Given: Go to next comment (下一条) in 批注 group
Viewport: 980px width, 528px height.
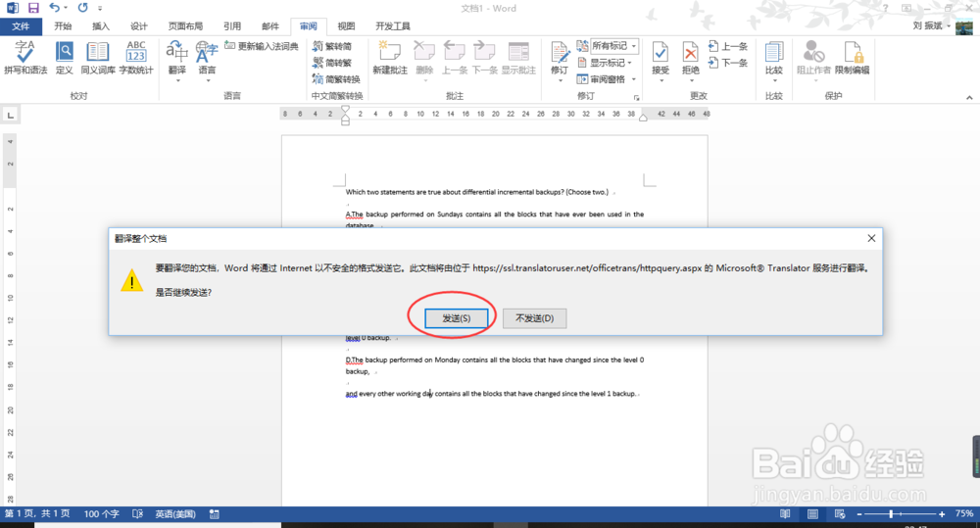Looking at the screenshot, I should coord(484,58).
